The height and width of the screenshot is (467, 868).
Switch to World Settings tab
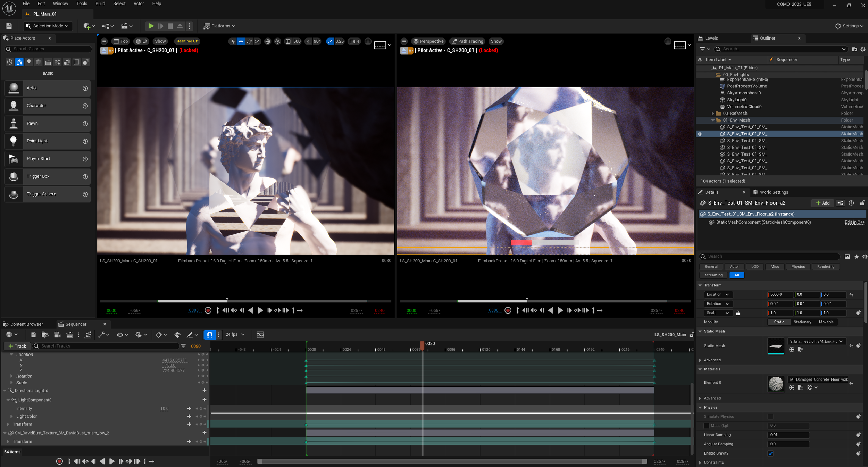pyautogui.click(x=770, y=192)
